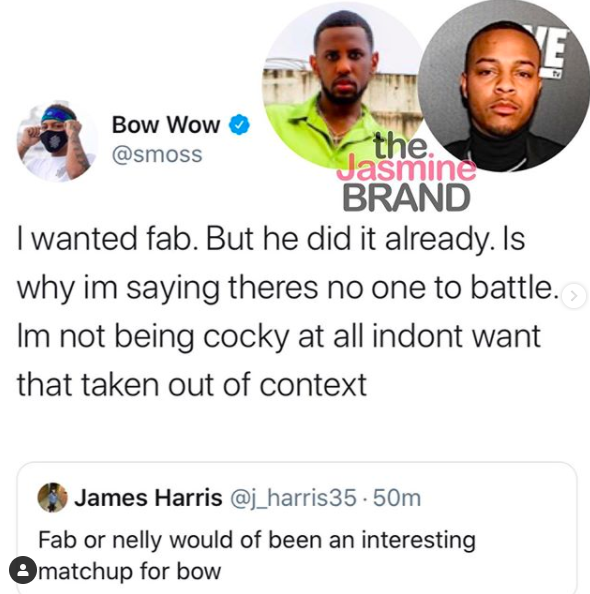Click the blue verified badge beside Bow Wow

(239, 124)
